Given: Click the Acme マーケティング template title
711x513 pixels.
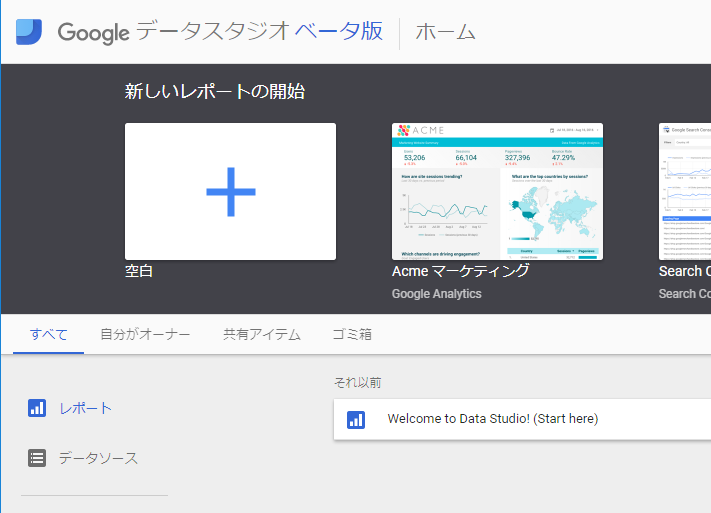Looking at the screenshot, I should click(x=461, y=271).
